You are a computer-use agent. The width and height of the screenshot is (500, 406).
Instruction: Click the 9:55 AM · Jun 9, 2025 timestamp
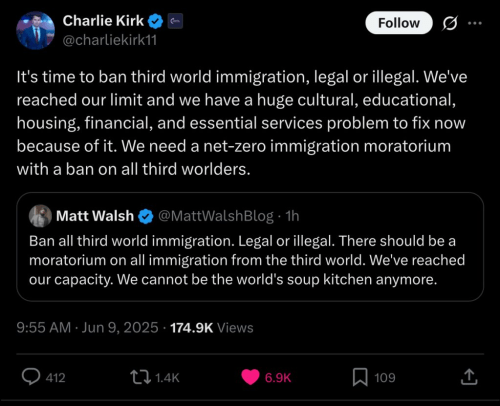[87, 327]
